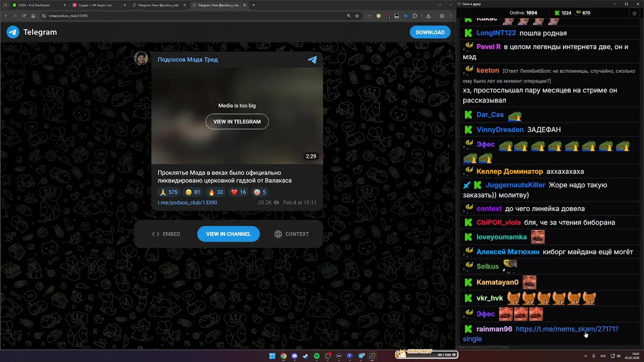Click the keeton username in chat

(488, 70)
